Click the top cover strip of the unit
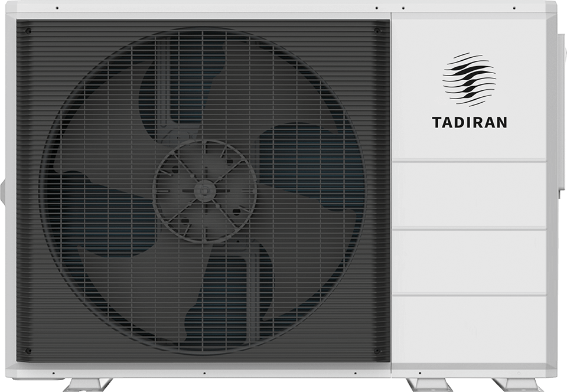The width and height of the screenshot is (567, 392). pyautogui.click(x=283, y=7)
